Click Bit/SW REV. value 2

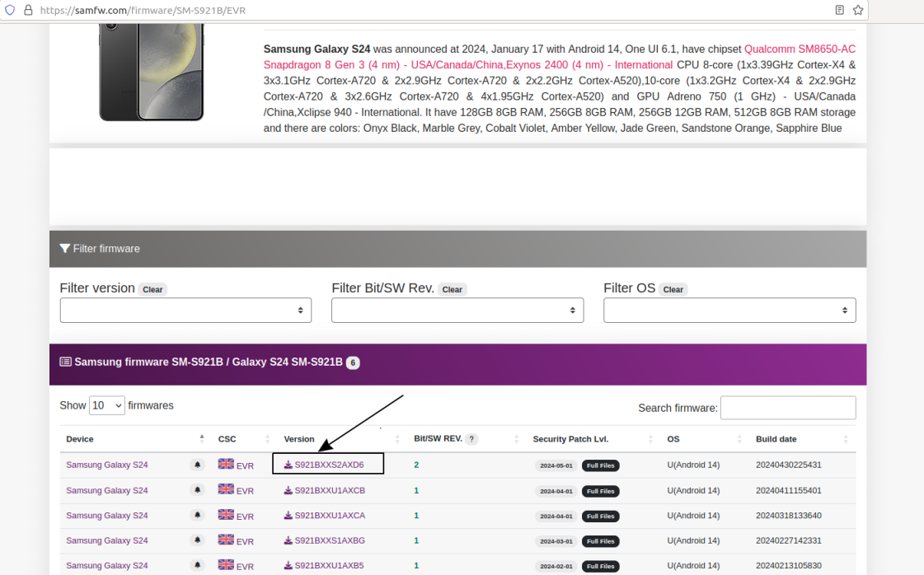point(416,465)
